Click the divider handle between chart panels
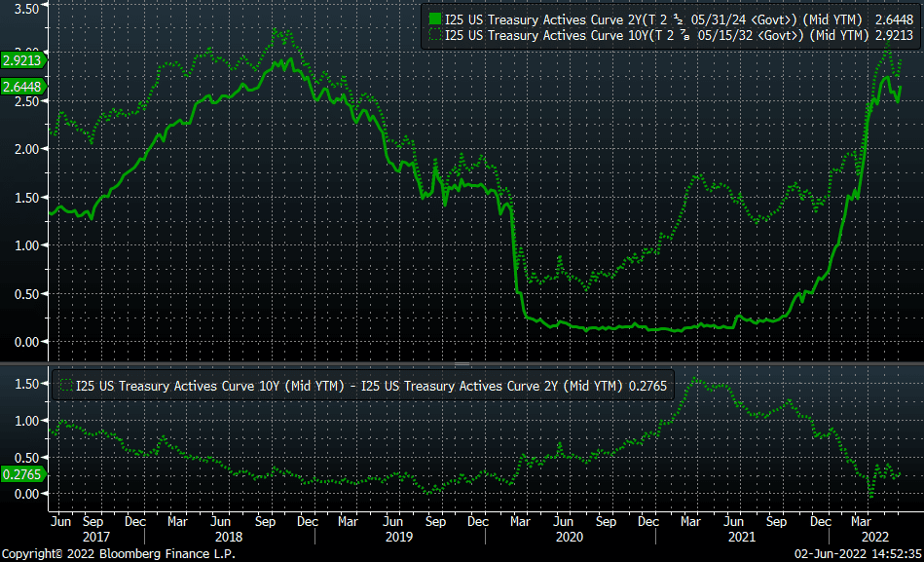This screenshot has width=924, height=562. tap(462, 361)
